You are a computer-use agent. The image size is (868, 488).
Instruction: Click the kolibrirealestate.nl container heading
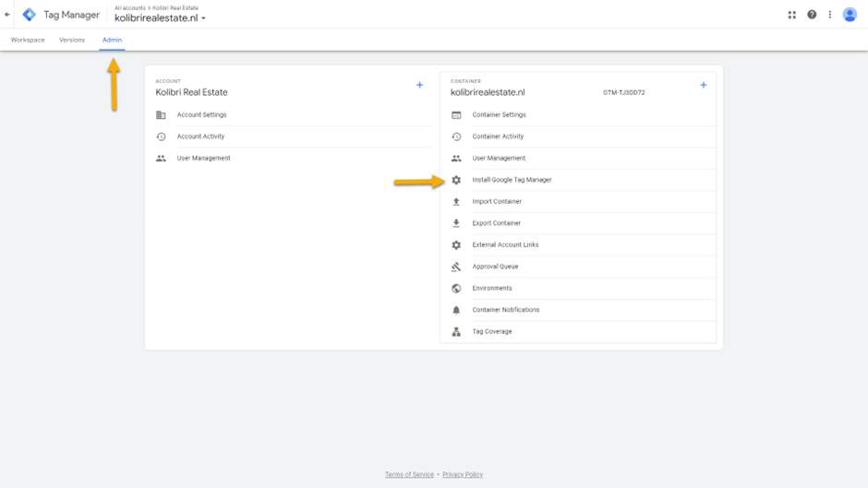click(x=488, y=92)
